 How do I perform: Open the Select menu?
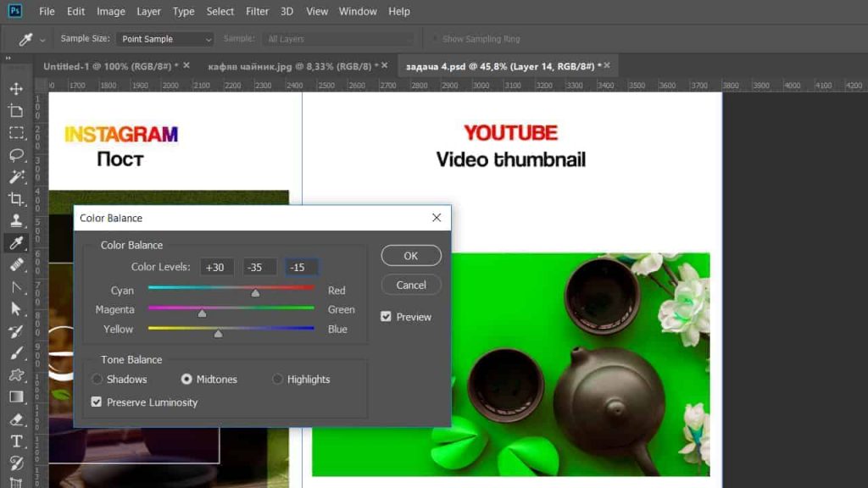(220, 11)
